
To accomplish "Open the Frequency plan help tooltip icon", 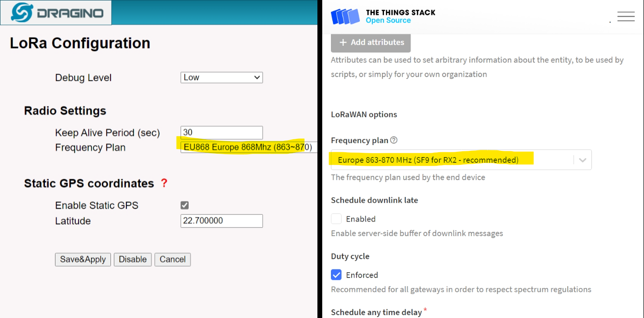I will [394, 140].
